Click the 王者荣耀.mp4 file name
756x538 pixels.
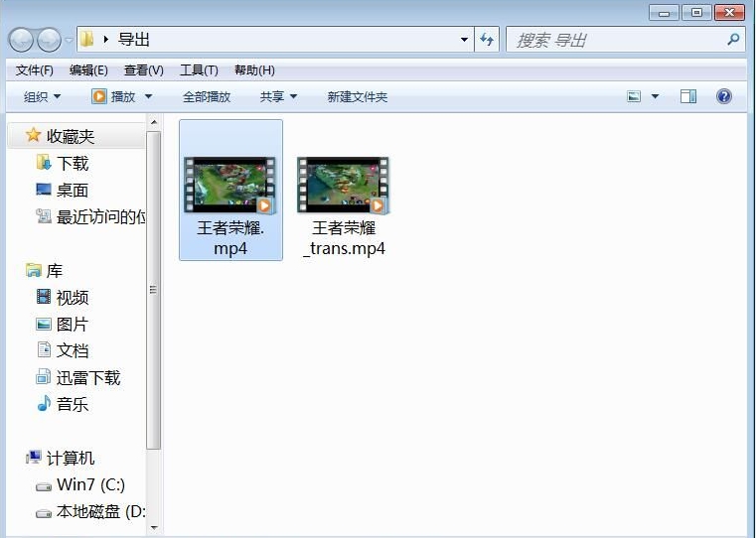tap(230, 238)
